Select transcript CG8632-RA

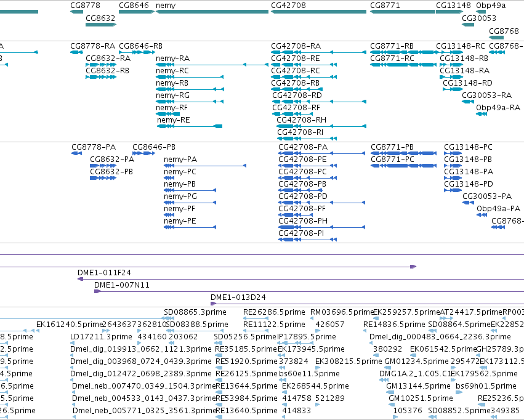pyautogui.click(x=108, y=58)
